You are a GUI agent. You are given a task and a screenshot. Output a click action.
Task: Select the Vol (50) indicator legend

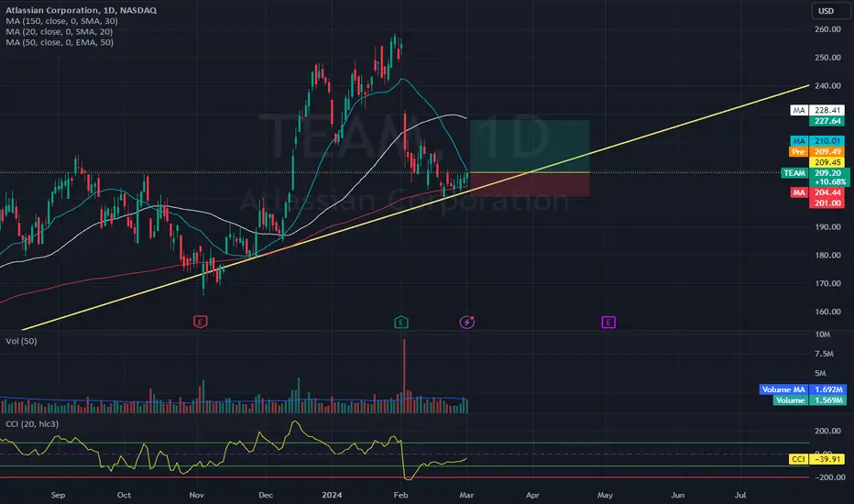click(x=21, y=341)
